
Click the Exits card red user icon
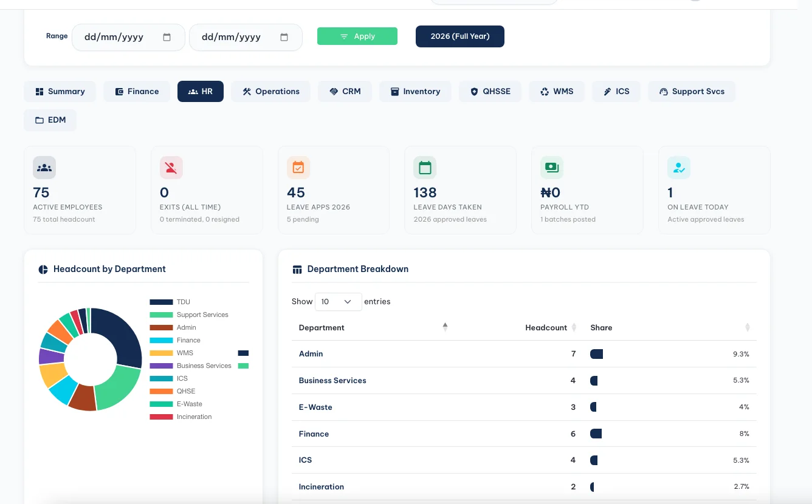click(171, 168)
